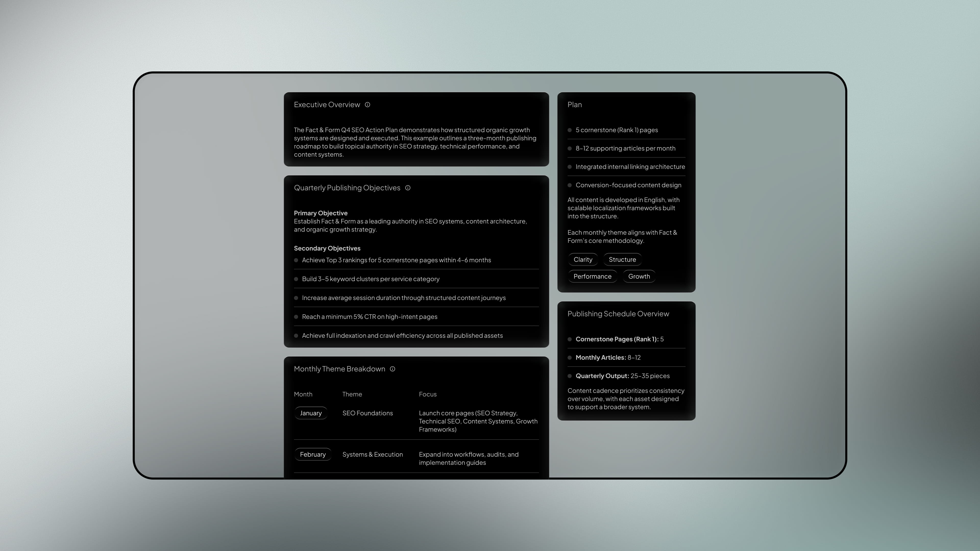Click the Executive Overview heading
The image size is (980, 551).
(x=327, y=105)
